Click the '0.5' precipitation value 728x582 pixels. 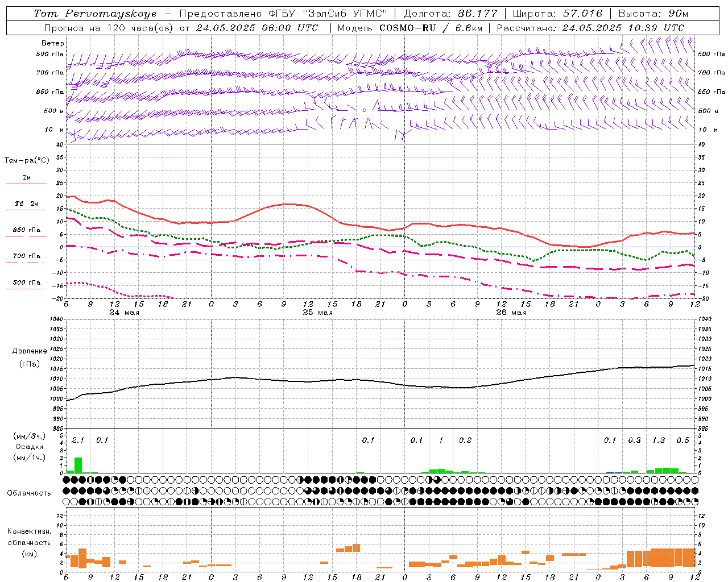[x=683, y=440]
